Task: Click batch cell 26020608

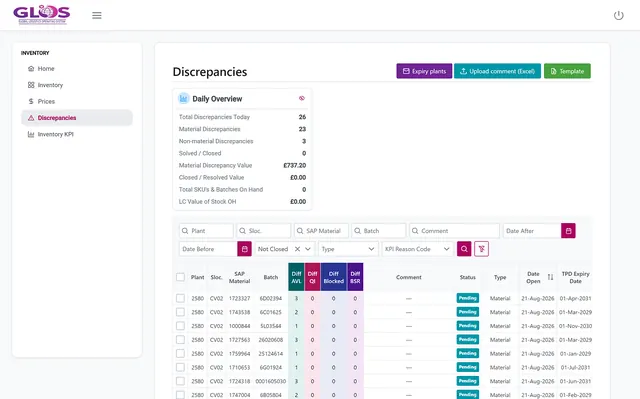Action: tap(271, 339)
